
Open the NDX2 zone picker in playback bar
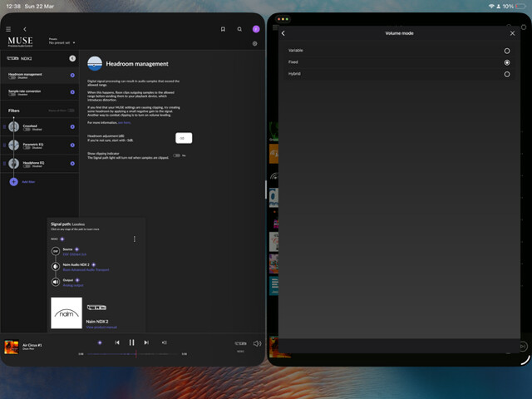tap(240, 343)
